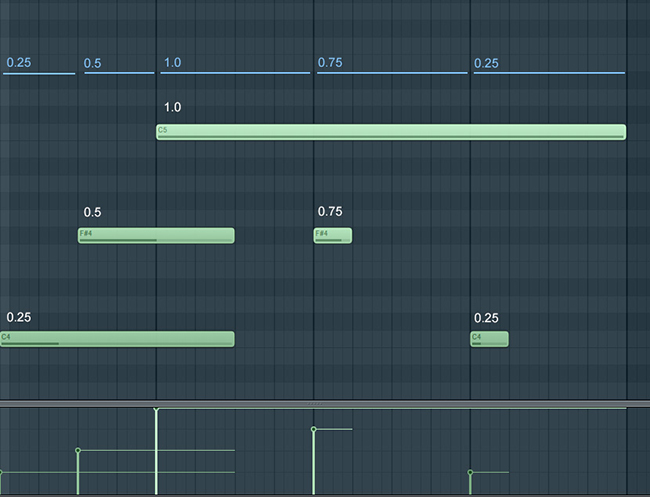650x497 pixels.
Task: Click the white 0.5 label above F#4 note
Action: [x=92, y=212]
